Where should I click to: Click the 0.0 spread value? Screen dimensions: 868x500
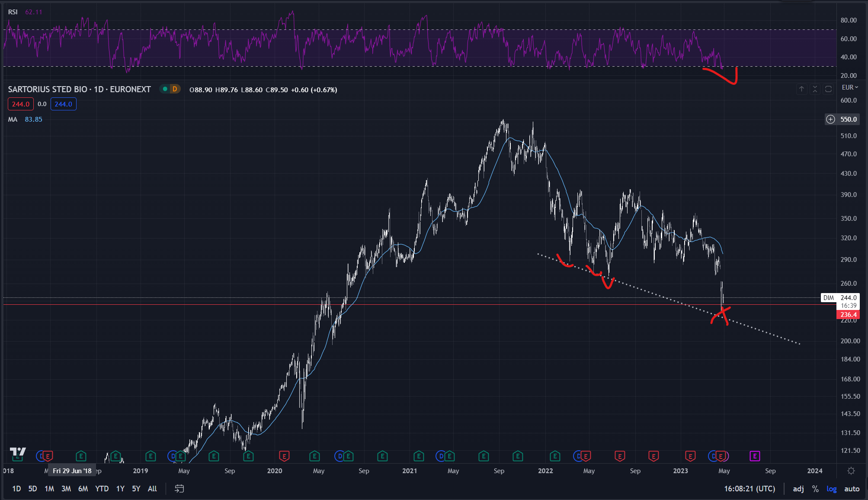42,104
